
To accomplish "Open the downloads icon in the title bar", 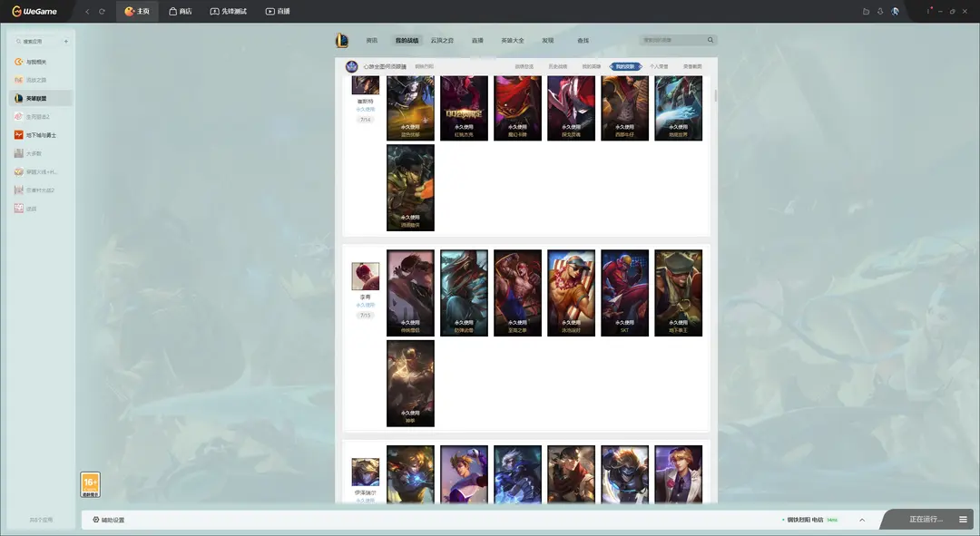I will pyautogui.click(x=880, y=11).
